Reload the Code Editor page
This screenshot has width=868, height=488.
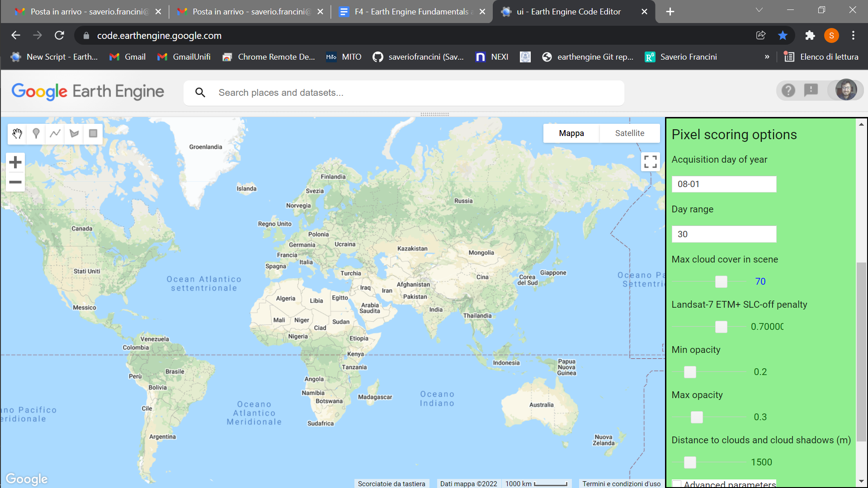(59, 35)
